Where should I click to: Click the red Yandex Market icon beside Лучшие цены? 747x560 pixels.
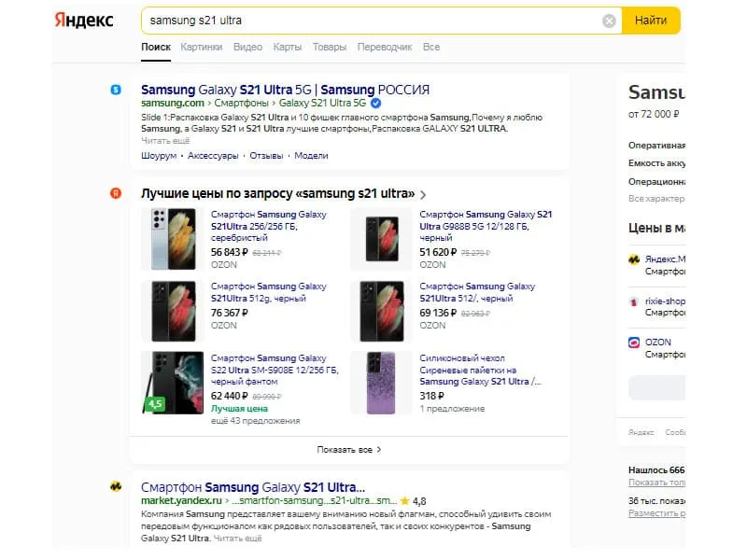coord(116,193)
